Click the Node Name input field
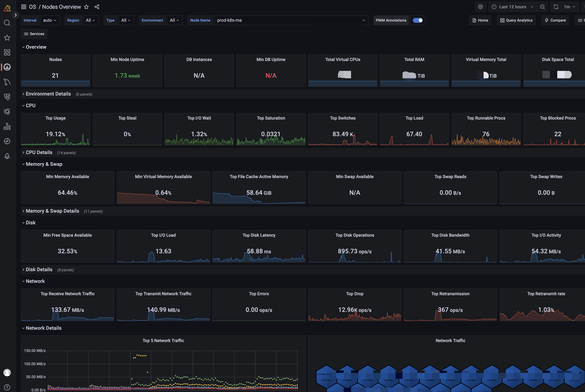Image resolution: width=585 pixels, height=392 pixels. [x=288, y=20]
